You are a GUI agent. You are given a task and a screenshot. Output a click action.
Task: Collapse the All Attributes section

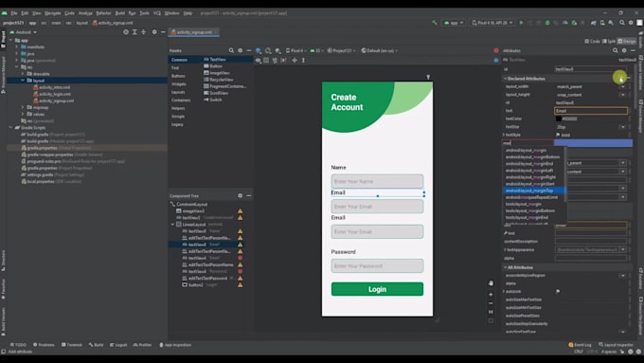pyautogui.click(x=505, y=267)
